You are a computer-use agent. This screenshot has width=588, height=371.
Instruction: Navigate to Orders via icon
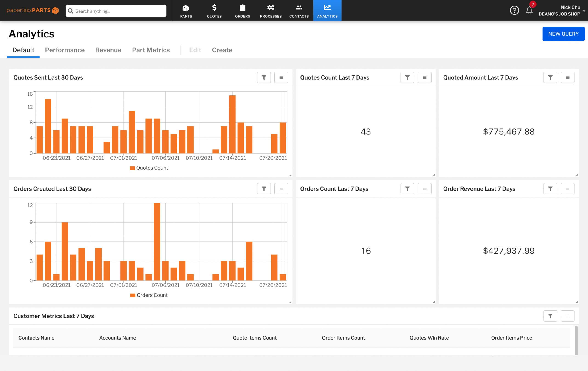242,11
